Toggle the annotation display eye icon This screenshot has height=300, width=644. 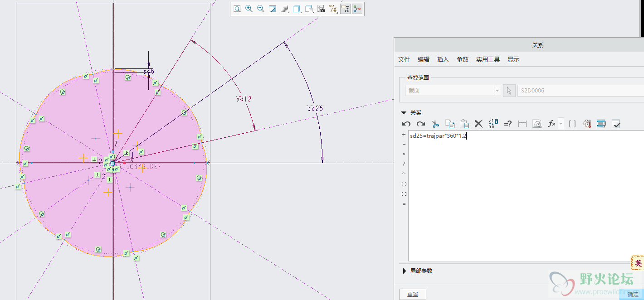[345, 9]
